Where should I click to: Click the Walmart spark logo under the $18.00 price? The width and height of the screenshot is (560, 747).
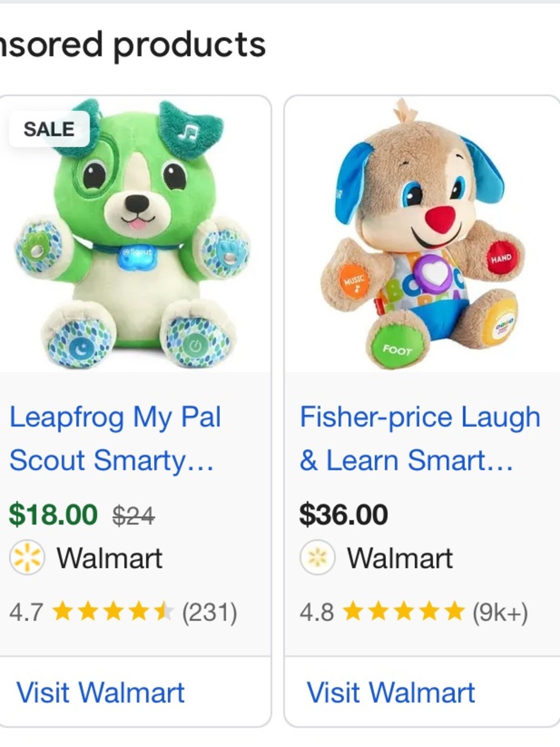click(26, 558)
